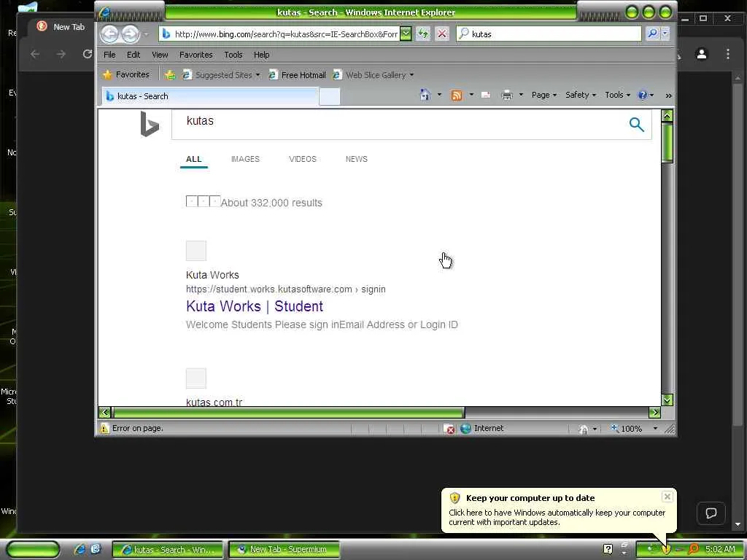Go forward with IE forward arrow

click(x=130, y=34)
